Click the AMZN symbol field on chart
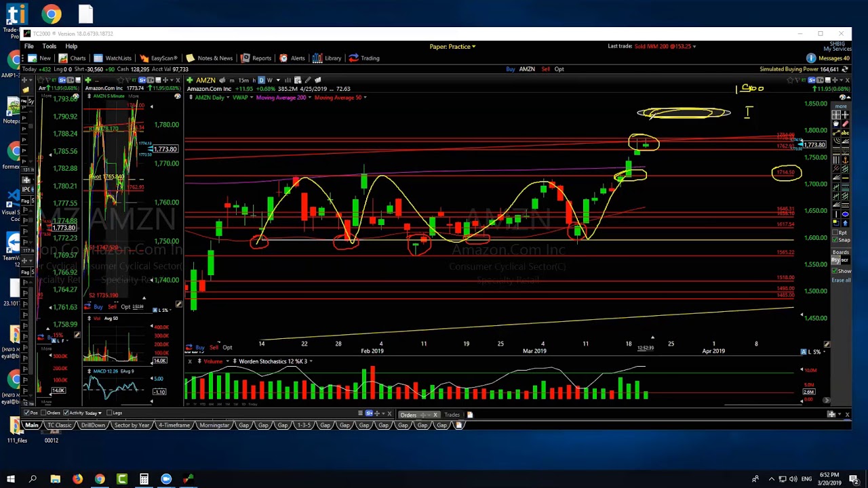Viewport: 868px width, 488px height. (205, 80)
